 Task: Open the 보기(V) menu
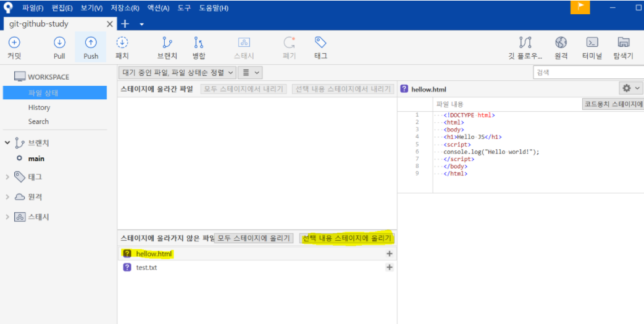[92, 8]
